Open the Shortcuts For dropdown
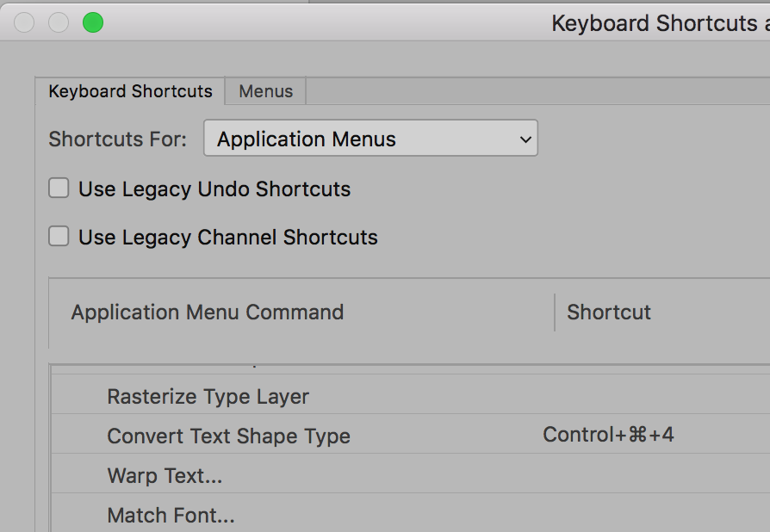This screenshot has width=770, height=532. [370, 139]
